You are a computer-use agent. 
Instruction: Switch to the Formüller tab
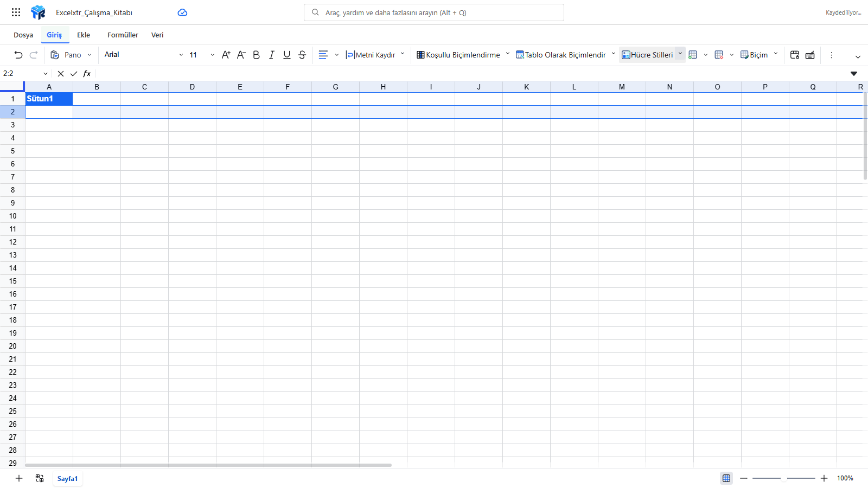123,35
